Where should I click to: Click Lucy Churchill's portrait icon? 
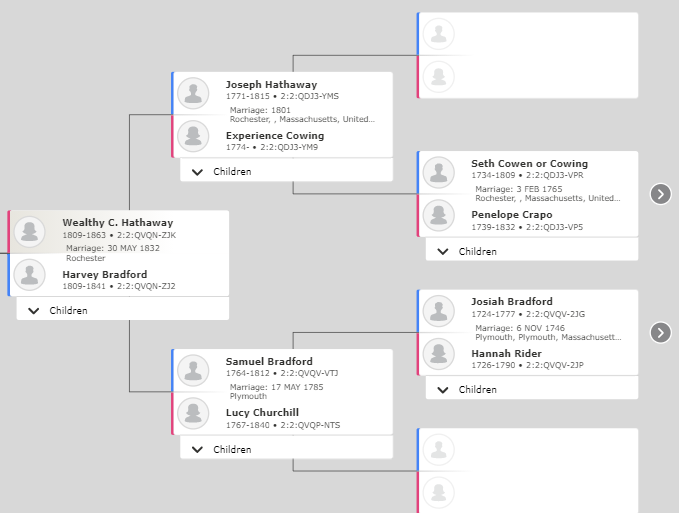193,413
